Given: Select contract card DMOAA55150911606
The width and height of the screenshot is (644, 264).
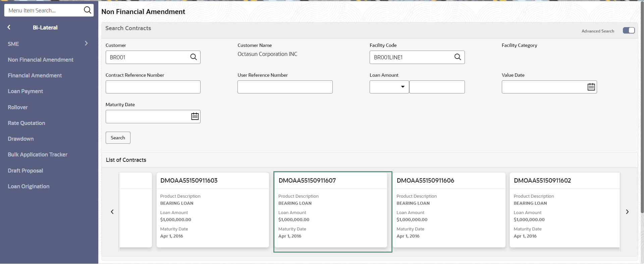Looking at the screenshot, I should 449,210.
